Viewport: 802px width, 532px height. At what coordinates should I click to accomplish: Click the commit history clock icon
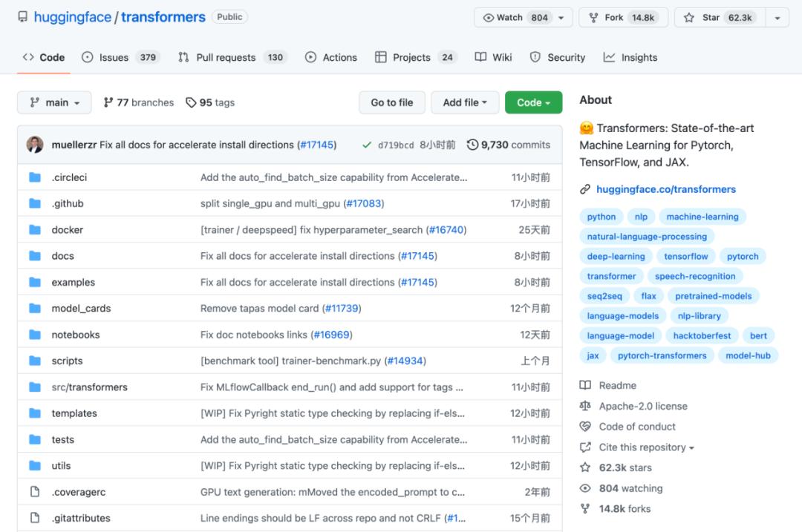tap(472, 145)
